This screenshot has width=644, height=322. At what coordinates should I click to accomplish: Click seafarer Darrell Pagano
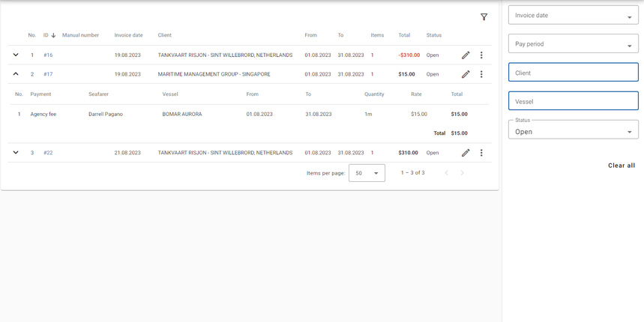[x=106, y=115]
